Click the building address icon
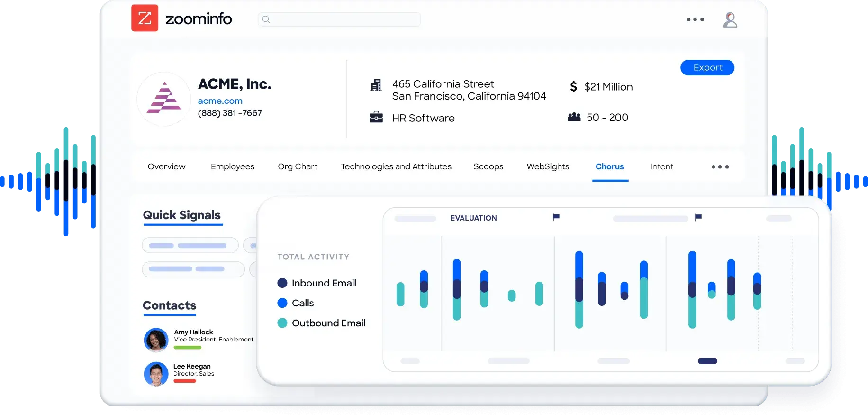The image size is (868, 415). (x=376, y=85)
